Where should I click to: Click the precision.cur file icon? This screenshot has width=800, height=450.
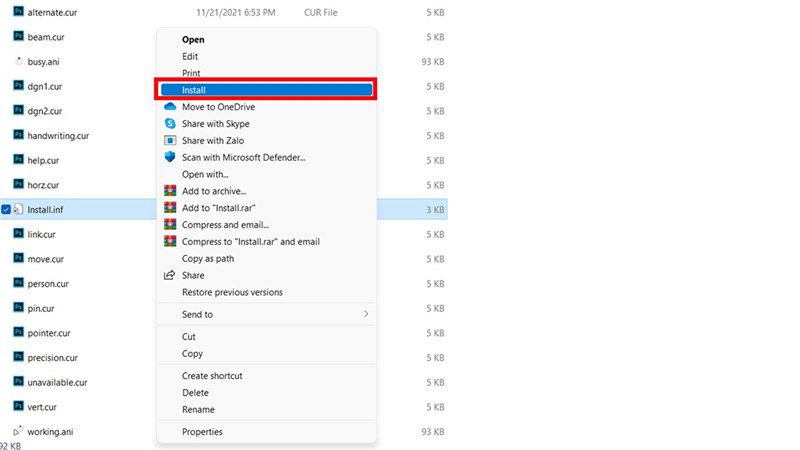18,357
